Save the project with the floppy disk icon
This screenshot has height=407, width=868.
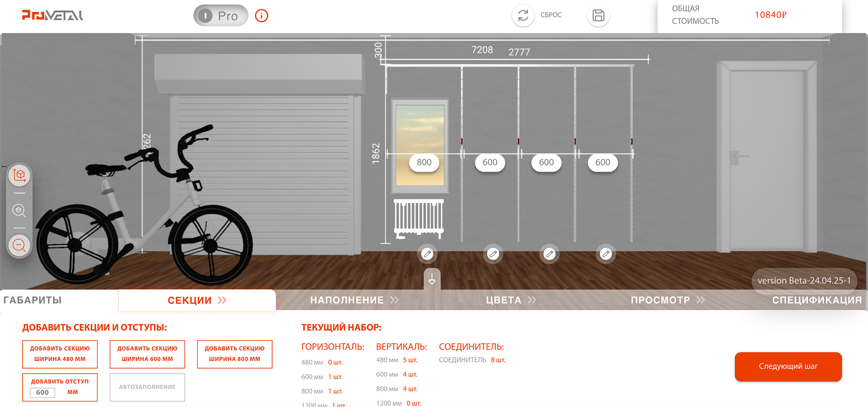598,15
